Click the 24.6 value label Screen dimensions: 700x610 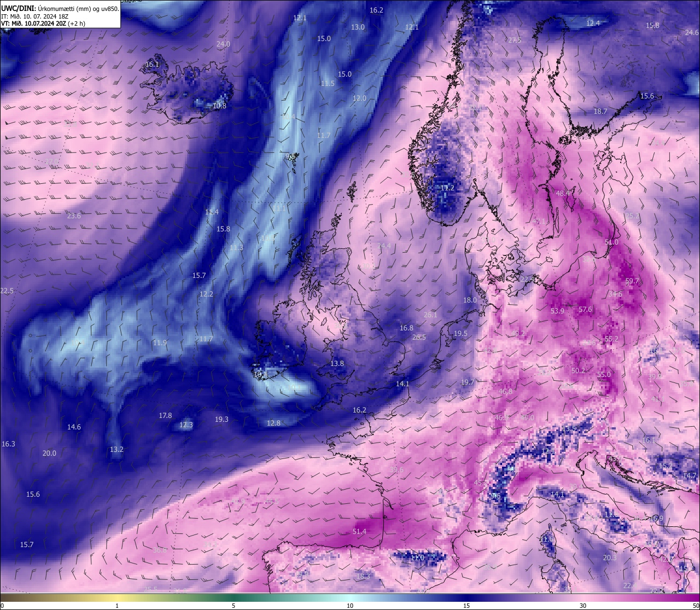click(x=692, y=32)
